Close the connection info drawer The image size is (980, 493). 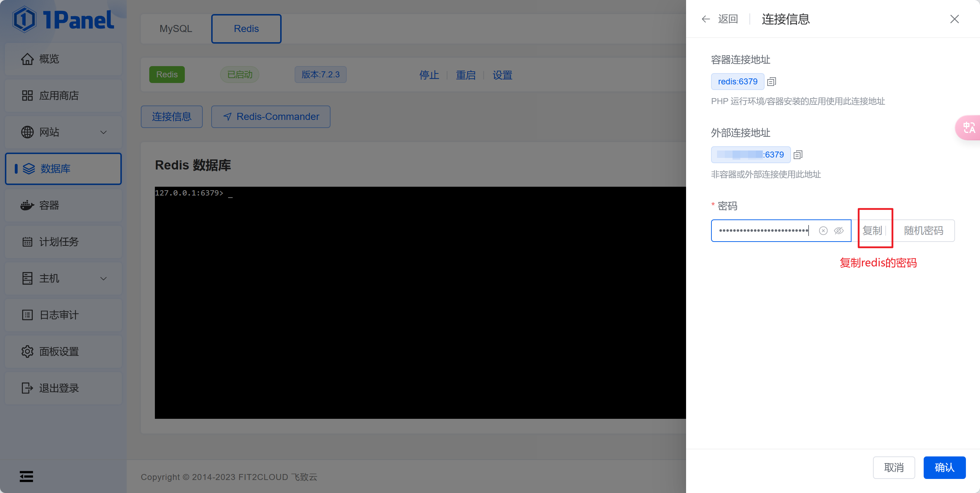point(954,19)
